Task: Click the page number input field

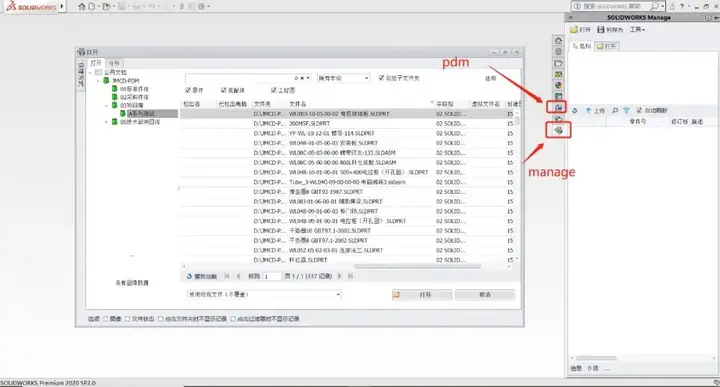Action: point(271,276)
